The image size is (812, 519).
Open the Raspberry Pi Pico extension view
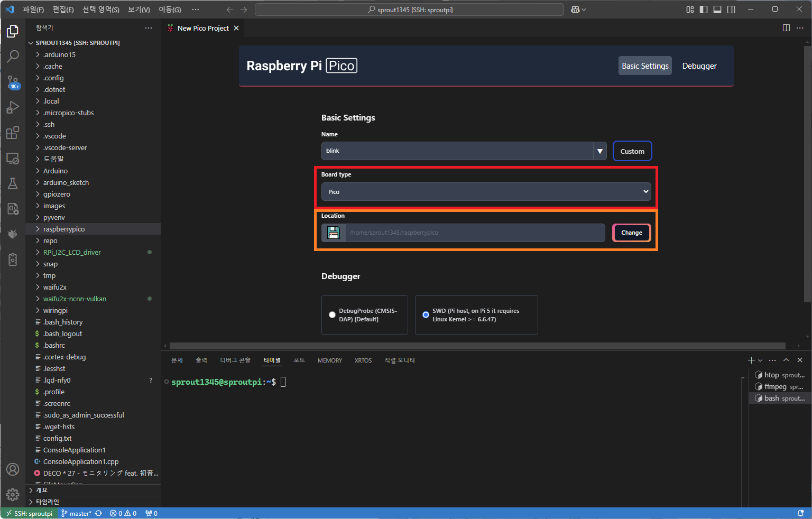[x=13, y=234]
